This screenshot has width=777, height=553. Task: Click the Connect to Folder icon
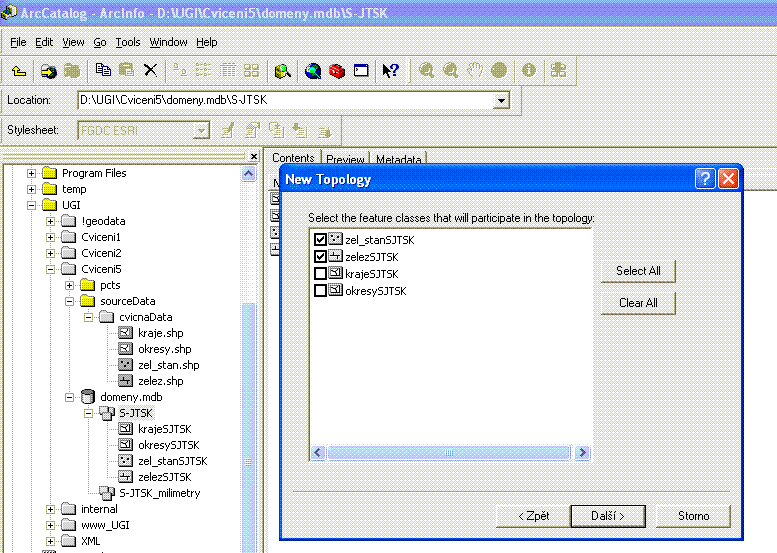point(48,71)
